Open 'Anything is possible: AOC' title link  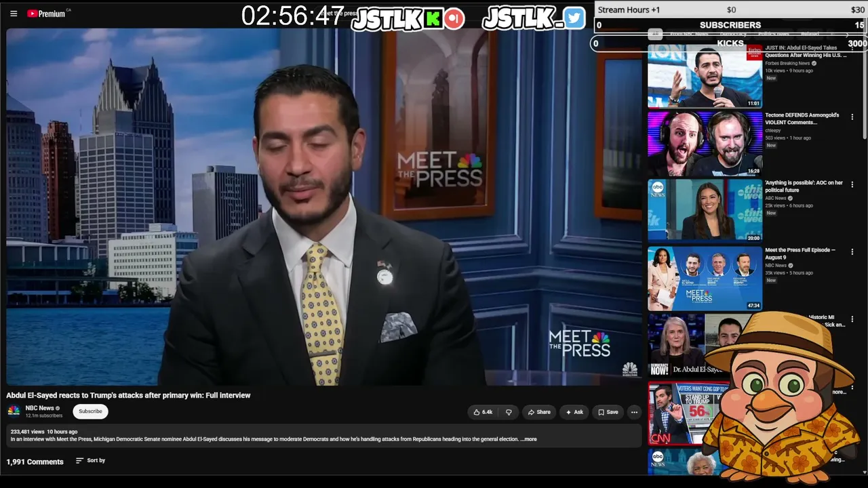[804, 186]
